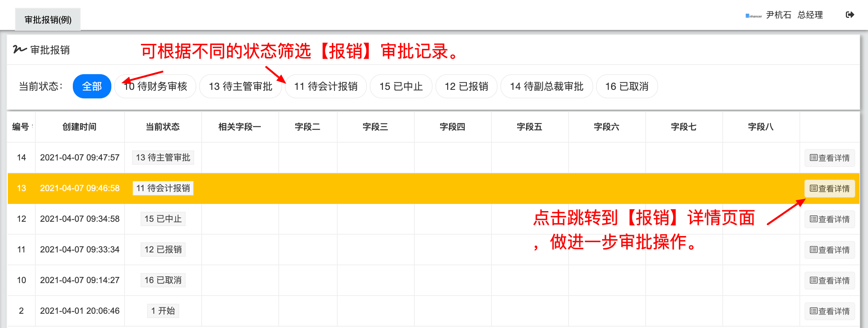868x328 pixels.
Task: Click the signature icon next to 审批报销 title
Action: click(20, 49)
